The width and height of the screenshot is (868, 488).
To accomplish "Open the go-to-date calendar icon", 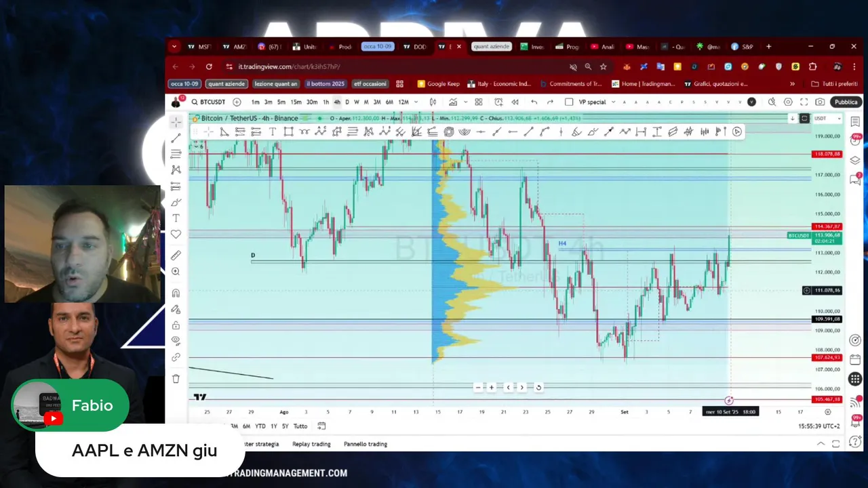I will [321, 426].
